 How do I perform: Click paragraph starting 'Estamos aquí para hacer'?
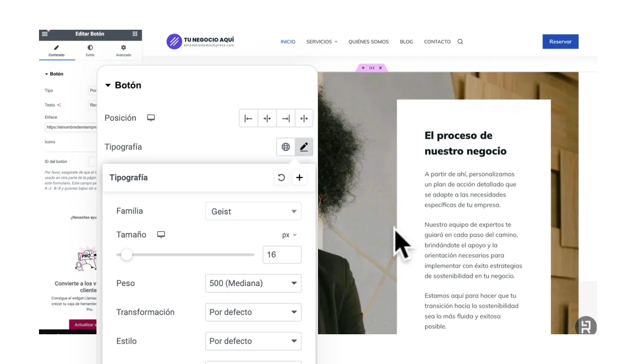coord(471,311)
